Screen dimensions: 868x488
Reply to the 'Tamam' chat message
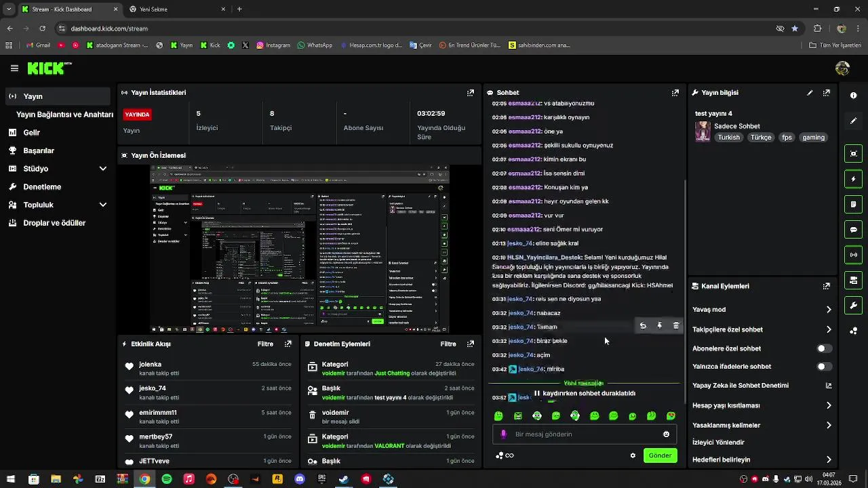(x=643, y=326)
